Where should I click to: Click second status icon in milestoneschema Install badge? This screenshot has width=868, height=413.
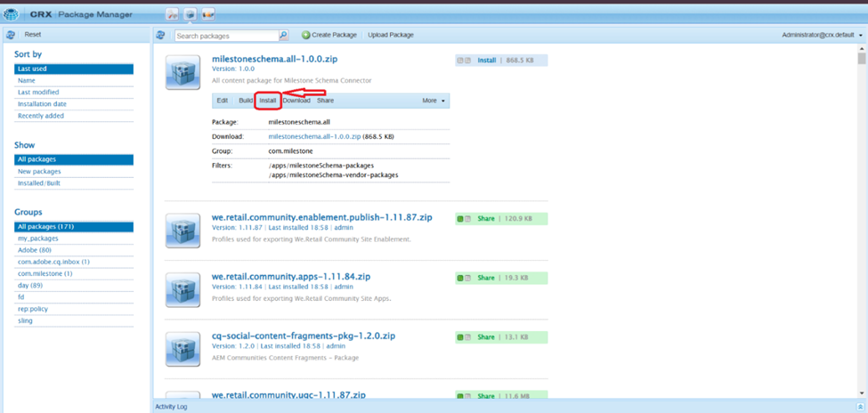(467, 61)
